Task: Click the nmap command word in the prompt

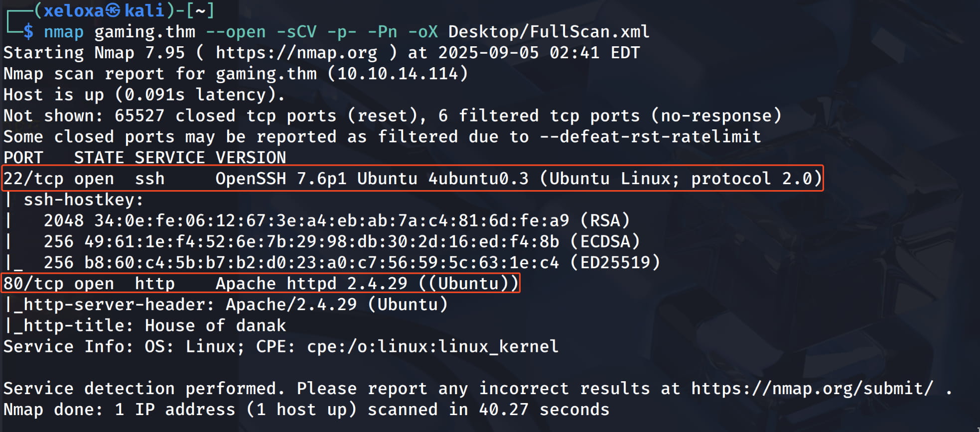Action: [x=64, y=32]
